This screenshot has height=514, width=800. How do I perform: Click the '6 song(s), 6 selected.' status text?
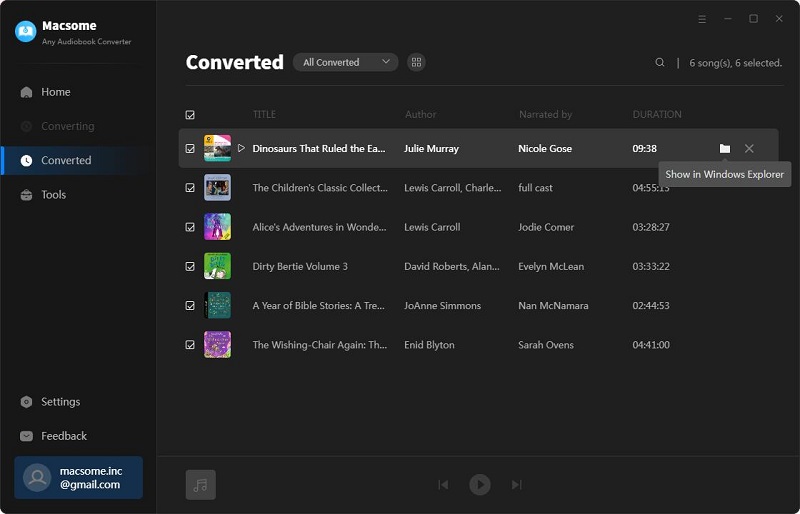735,63
